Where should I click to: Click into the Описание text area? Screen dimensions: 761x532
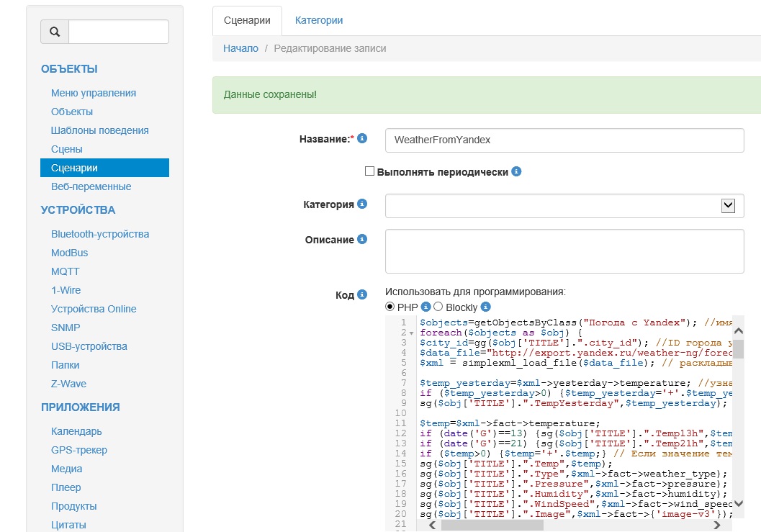[x=564, y=251]
